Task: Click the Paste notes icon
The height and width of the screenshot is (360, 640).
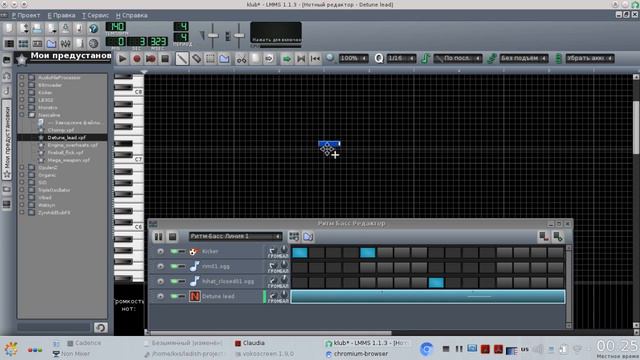Action: [x=269, y=59]
